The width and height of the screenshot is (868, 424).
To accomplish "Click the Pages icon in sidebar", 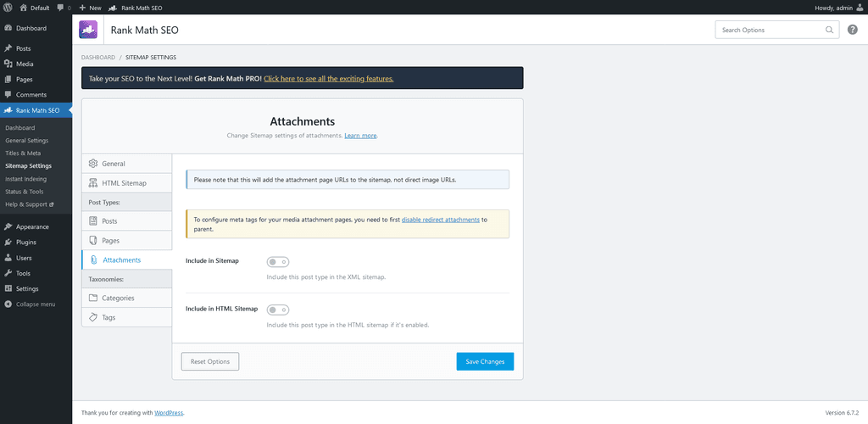I will click(8, 80).
